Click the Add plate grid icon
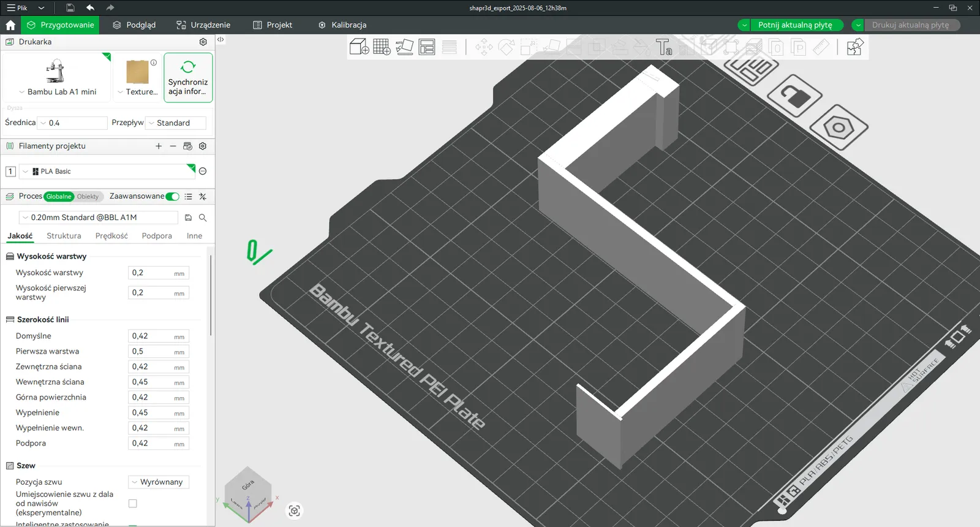This screenshot has height=527, width=980. click(382, 47)
